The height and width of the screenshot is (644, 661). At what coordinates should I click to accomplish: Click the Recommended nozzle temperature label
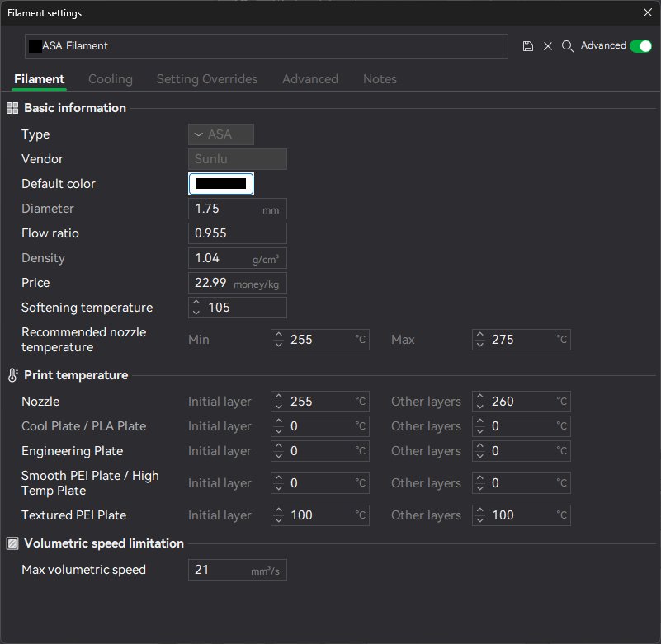pos(83,340)
